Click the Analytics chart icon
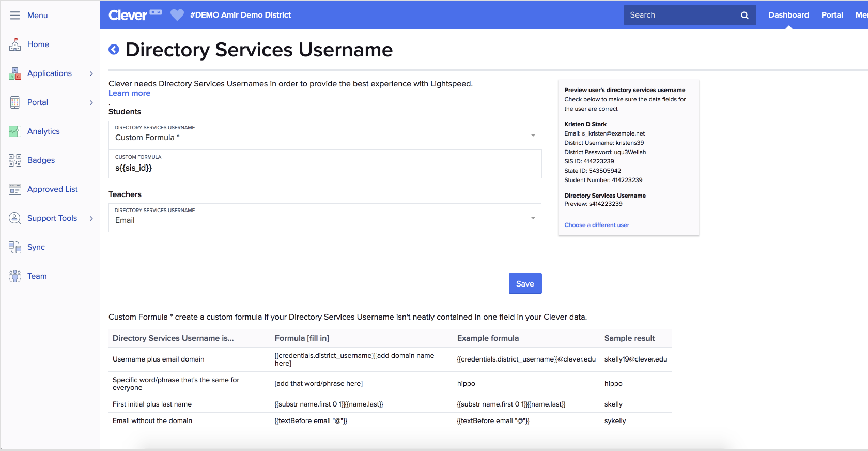 [x=15, y=131]
